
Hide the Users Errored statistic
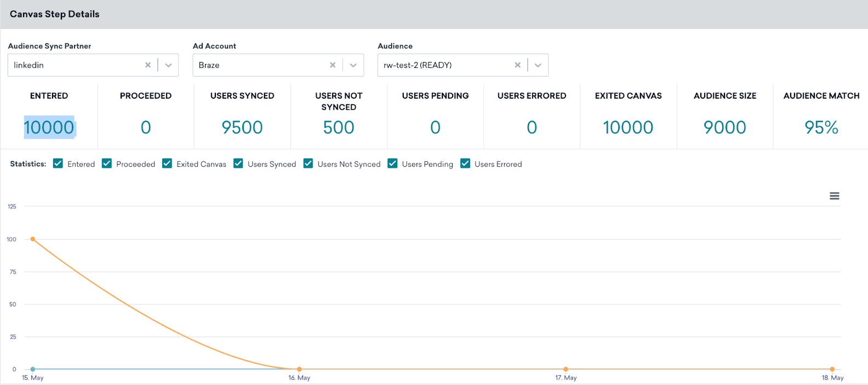(x=465, y=163)
